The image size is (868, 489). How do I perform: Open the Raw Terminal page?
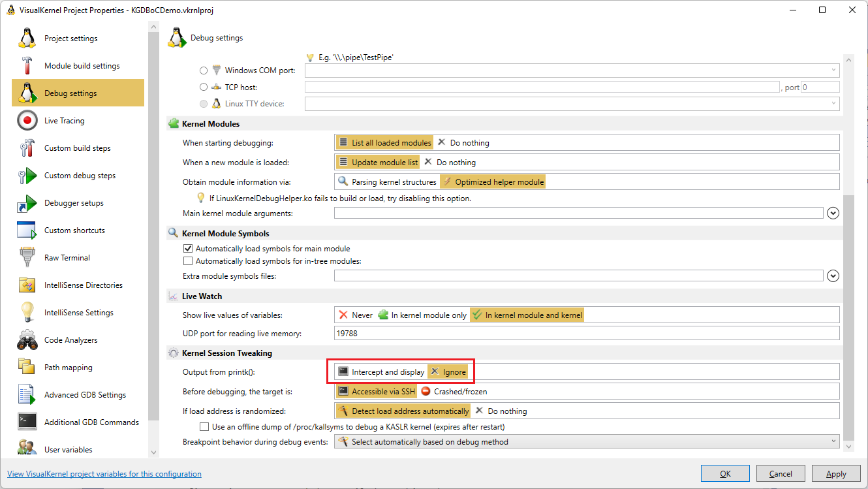pyautogui.click(x=78, y=258)
